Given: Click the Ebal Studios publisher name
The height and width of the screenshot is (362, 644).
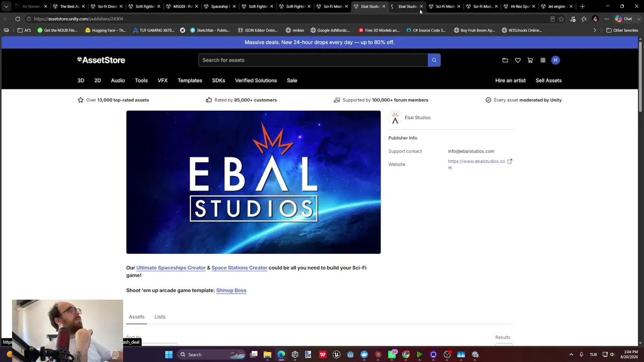Looking at the screenshot, I should 418,118.
